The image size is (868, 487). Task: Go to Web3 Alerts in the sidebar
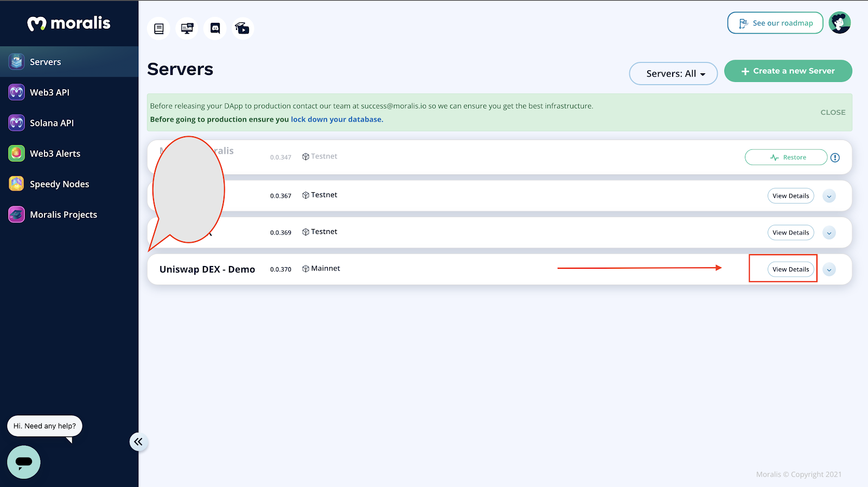(69, 154)
